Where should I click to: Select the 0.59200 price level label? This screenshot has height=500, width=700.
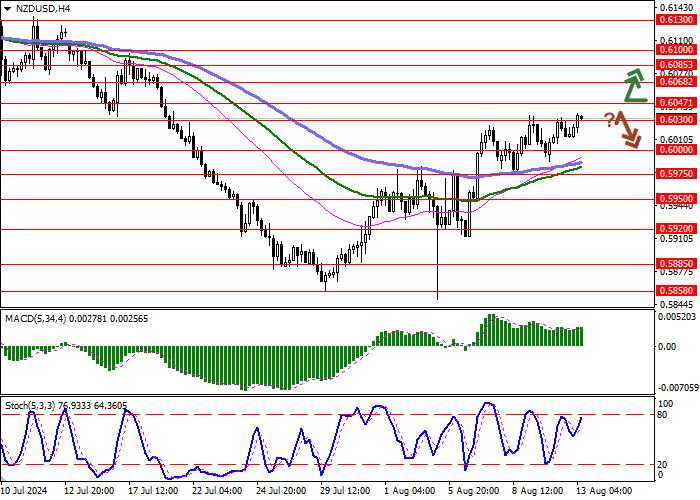[676, 229]
